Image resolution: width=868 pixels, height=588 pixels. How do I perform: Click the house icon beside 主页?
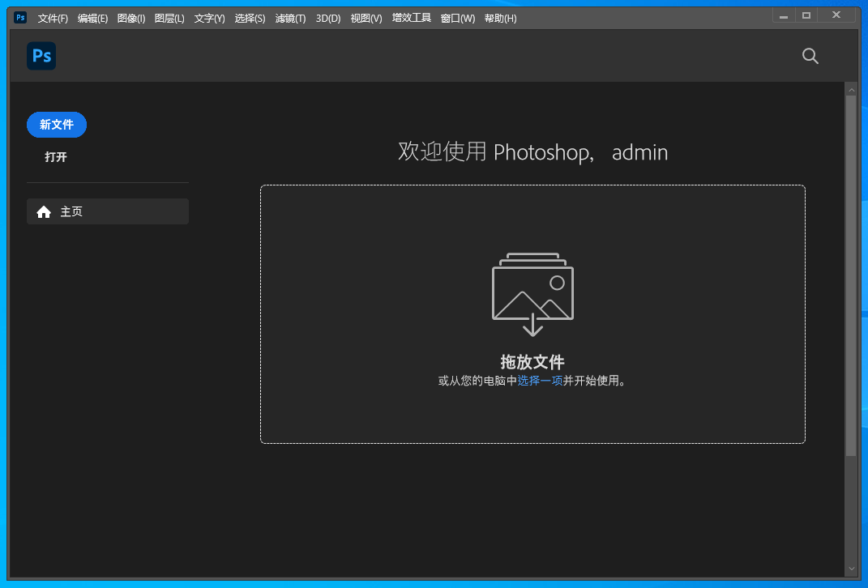[44, 212]
